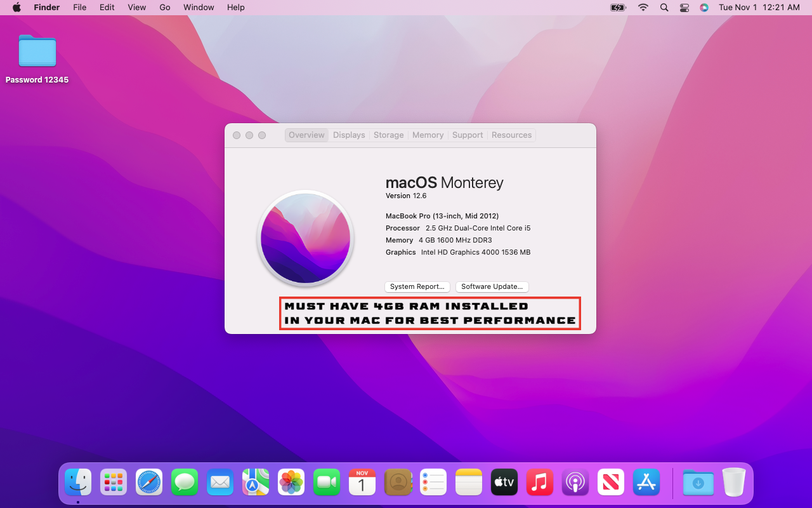Open Mail app in Dock
This screenshot has width=812, height=508.
pos(220,483)
